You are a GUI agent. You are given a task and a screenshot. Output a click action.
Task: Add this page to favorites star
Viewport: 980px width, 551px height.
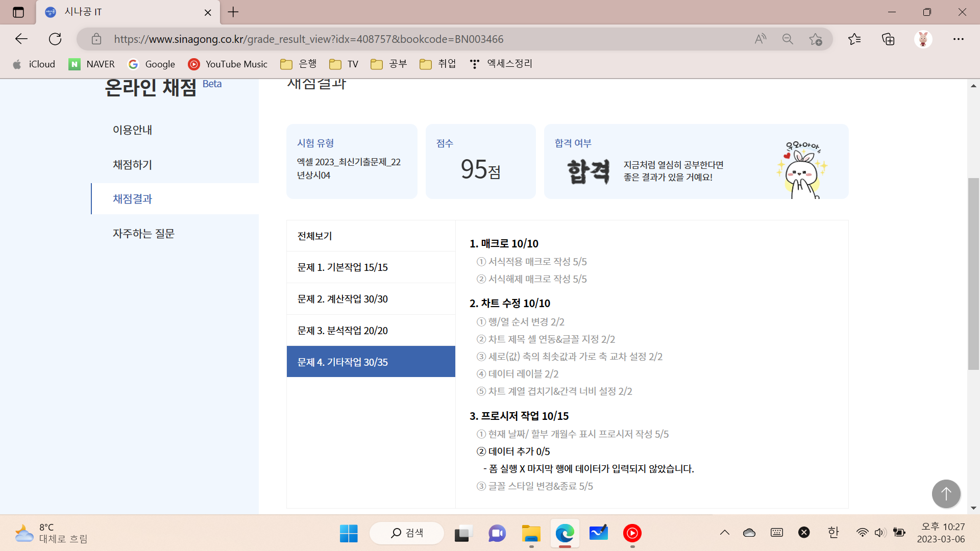[x=816, y=39]
